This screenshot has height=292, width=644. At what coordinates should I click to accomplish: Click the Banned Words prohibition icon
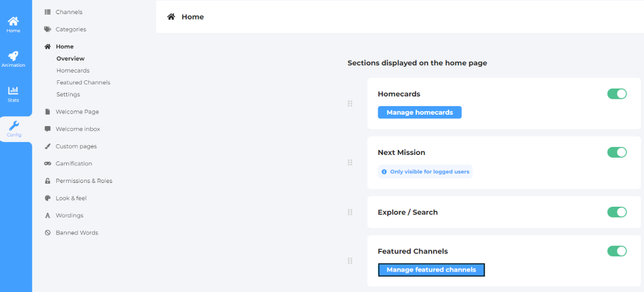point(47,232)
